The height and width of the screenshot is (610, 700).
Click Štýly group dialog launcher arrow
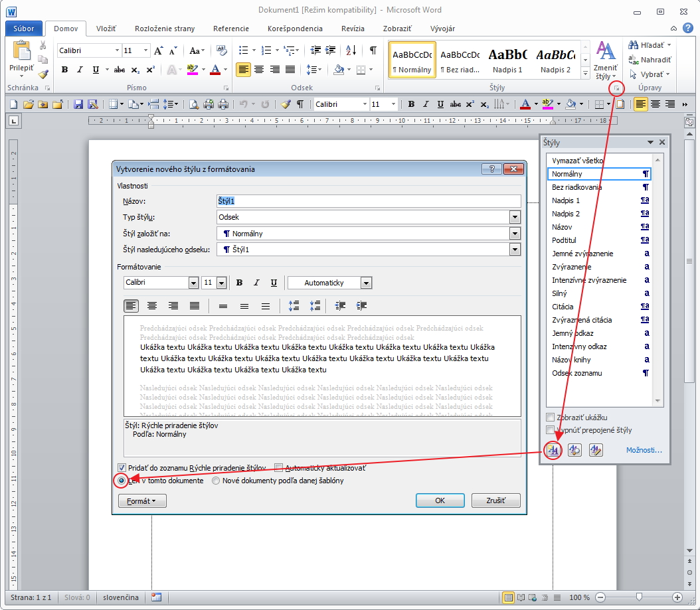616,88
